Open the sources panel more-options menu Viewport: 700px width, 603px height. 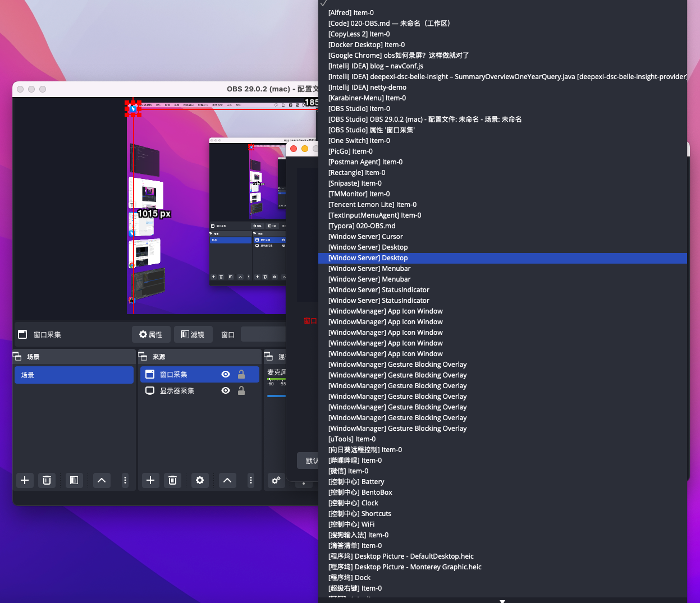point(251,480)
